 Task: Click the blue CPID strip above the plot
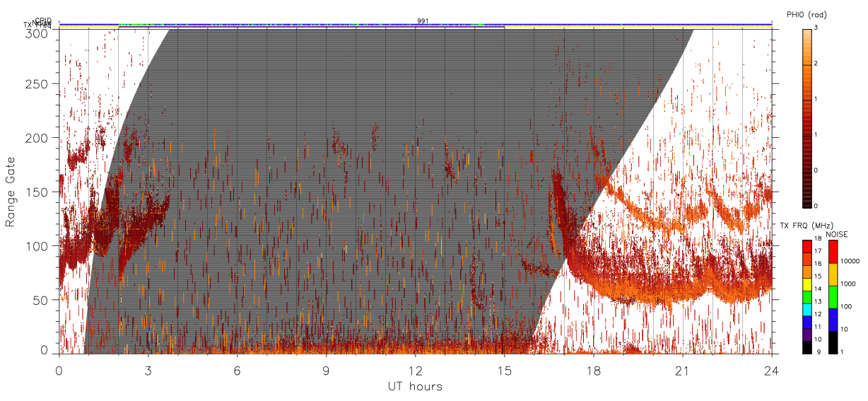coord(416,24)
